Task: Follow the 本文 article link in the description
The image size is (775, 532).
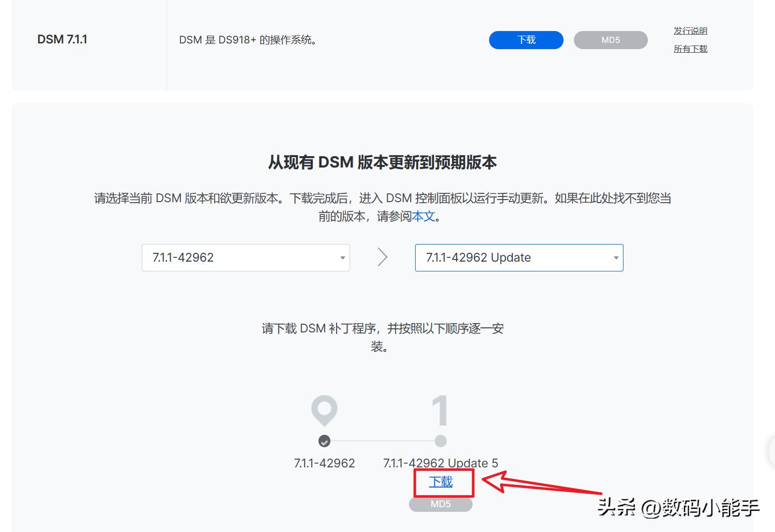Action: tap(423, 216)
